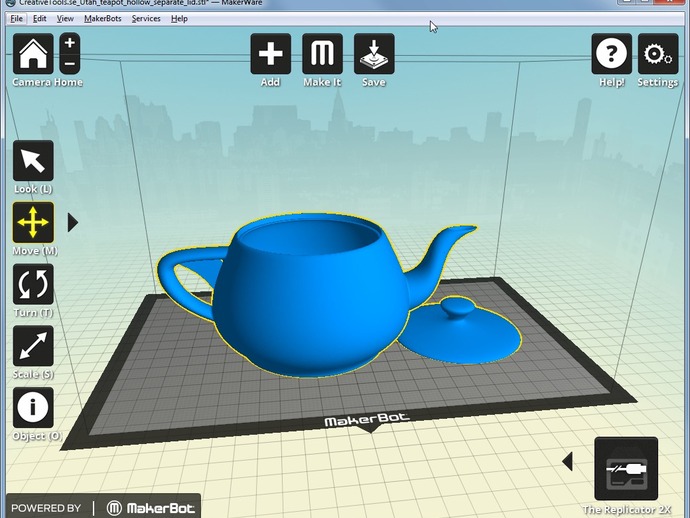Open the Services menu

[x=146, y=18]
